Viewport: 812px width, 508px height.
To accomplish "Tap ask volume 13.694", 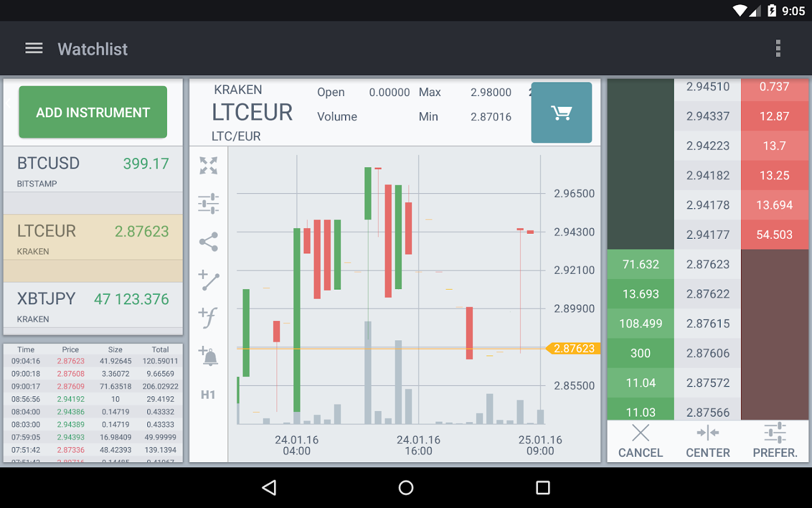I will pos(775,205).
